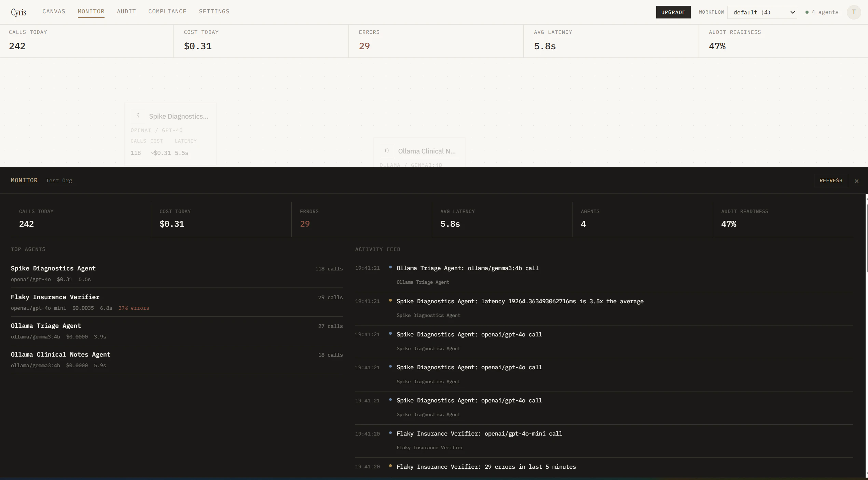Click blue status dot beside Ollama Triage call
The height and width of the screenshot is (480, 868).
[390, 267]
